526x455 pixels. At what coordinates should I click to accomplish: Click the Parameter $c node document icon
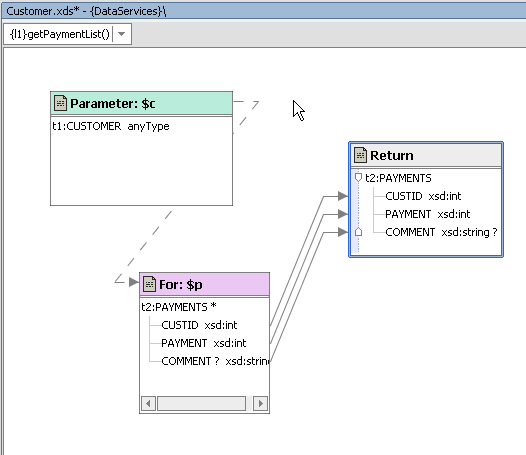point(60,103)
